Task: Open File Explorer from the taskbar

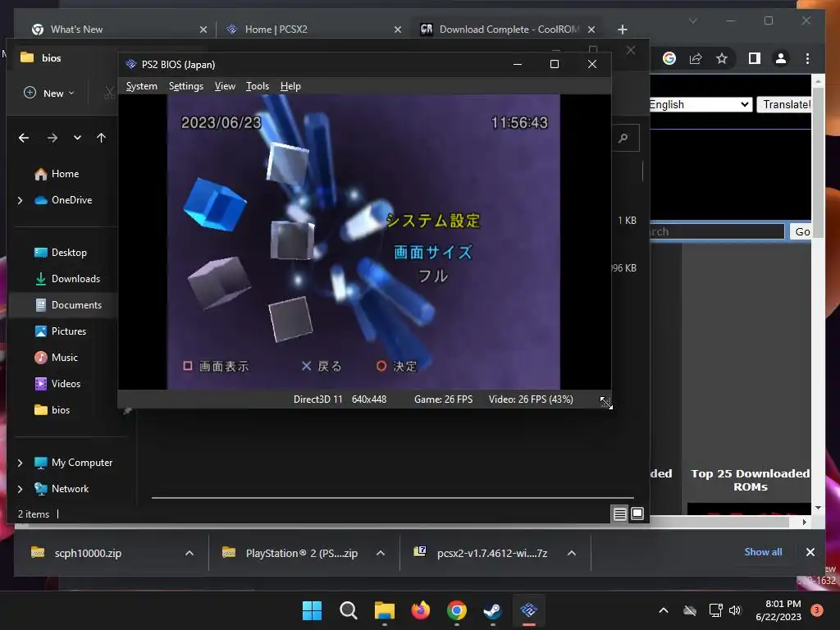Action: 384,610
